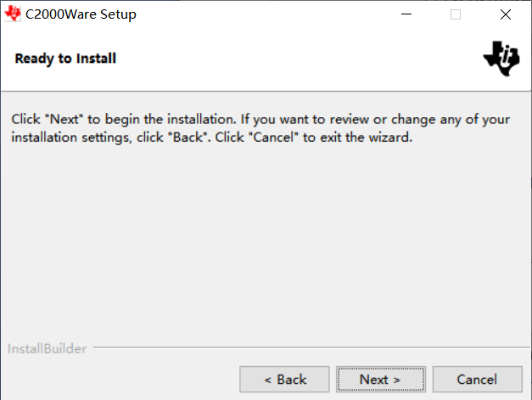Click the InstallBuilder label near the bottom
The width and height of the screenshot is (532, 400).
pos(47,349)
